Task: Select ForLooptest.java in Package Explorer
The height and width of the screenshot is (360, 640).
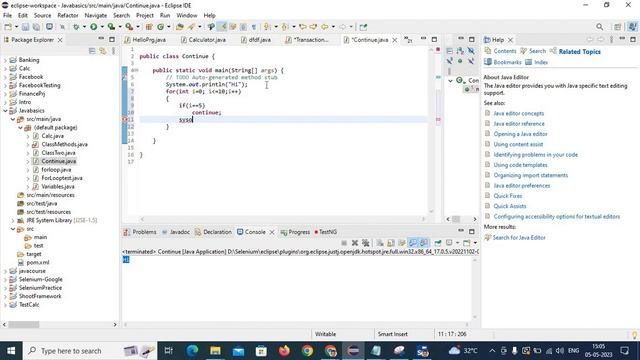Action: pyautogui.click(x=62, y=178)
